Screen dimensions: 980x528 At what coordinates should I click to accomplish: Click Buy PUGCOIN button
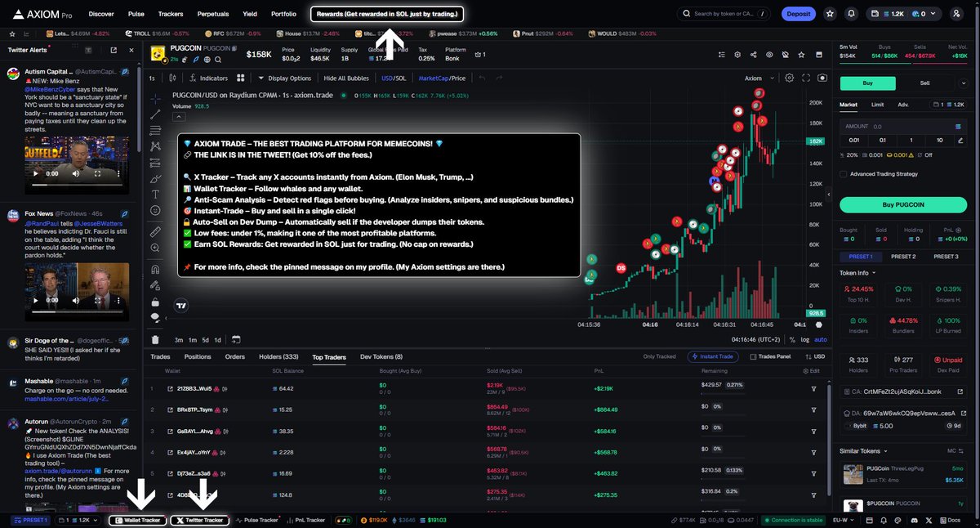[902, 205]
